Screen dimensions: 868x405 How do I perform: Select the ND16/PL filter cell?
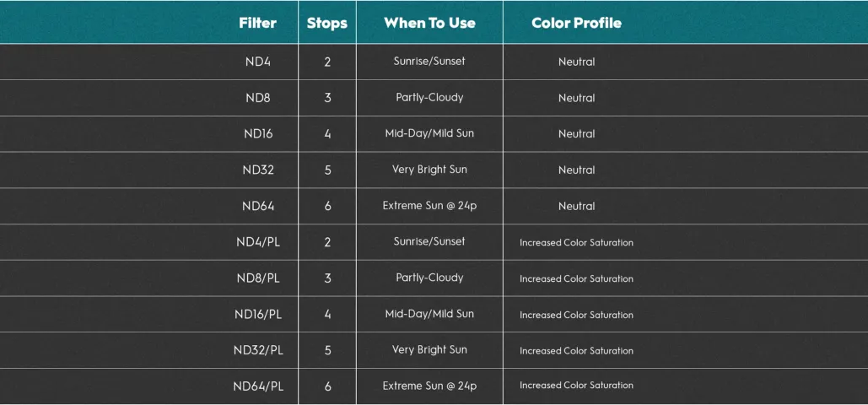(x=258, y=314)
